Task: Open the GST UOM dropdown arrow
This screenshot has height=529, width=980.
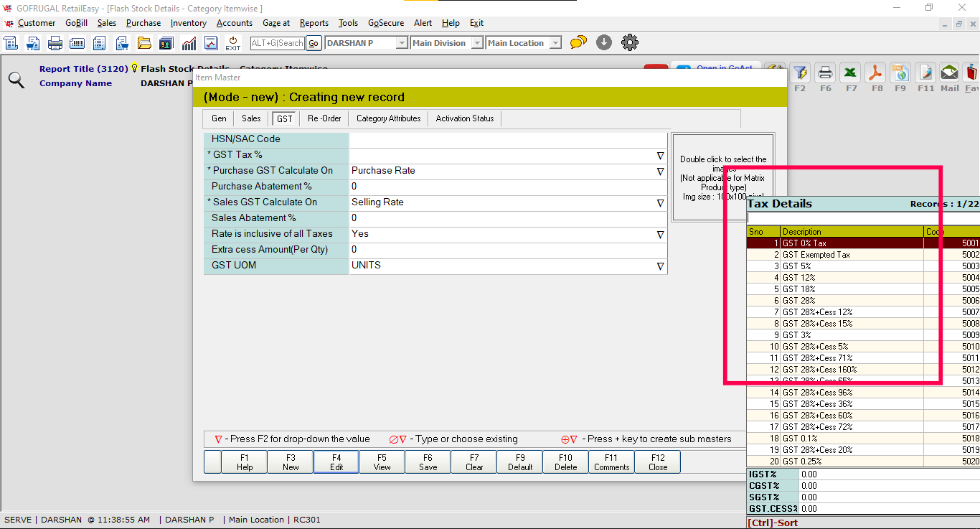Action: 660,266
